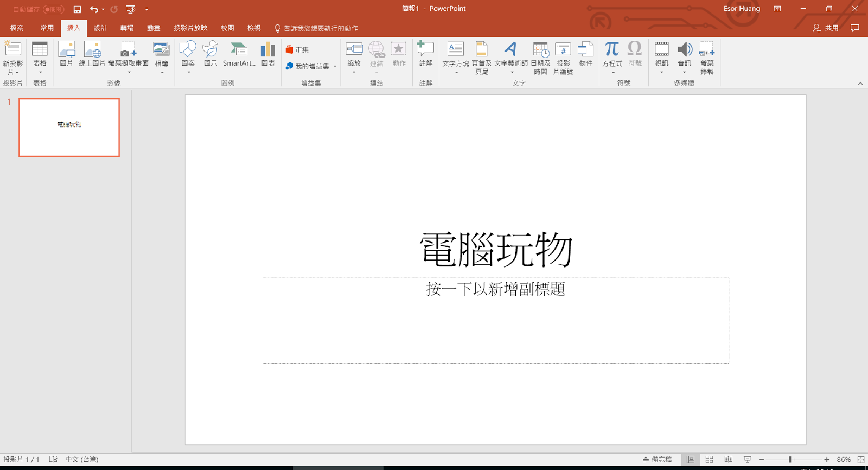The height and width of the screenshot is (470, 868).
Task: Collapse the ribbon with chevron arrow
Action: [x=860, y=84]
